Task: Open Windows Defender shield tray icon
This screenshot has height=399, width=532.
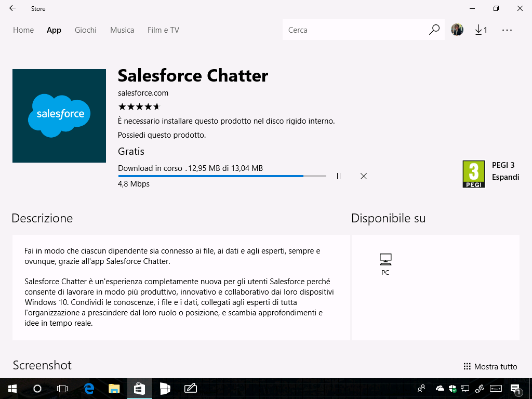Action: pos(453,389)
